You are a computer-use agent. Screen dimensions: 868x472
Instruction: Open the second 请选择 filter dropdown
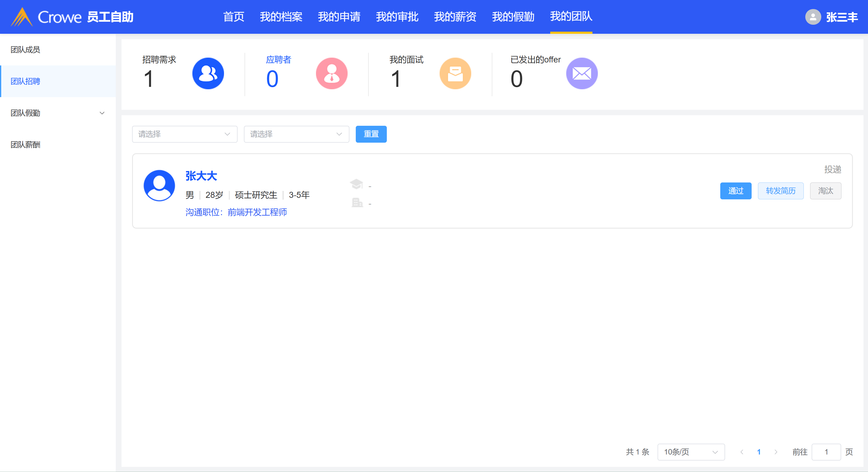pos(296,134)
